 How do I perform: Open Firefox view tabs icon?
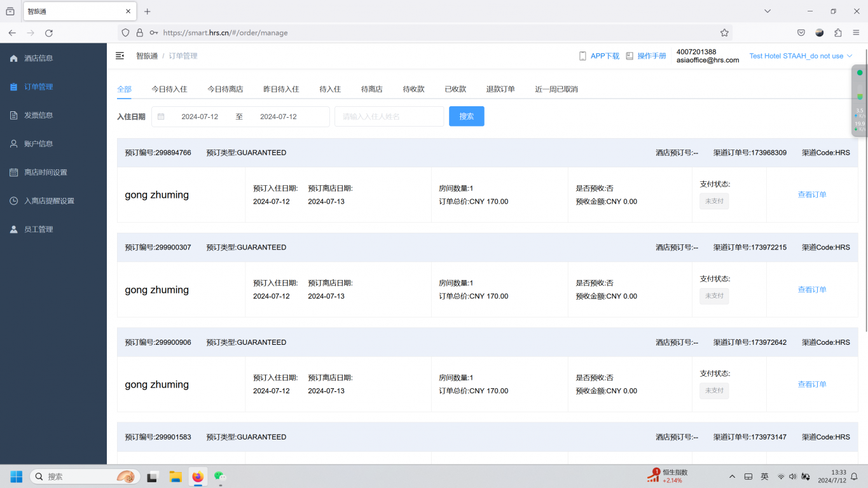coord(10,11)
